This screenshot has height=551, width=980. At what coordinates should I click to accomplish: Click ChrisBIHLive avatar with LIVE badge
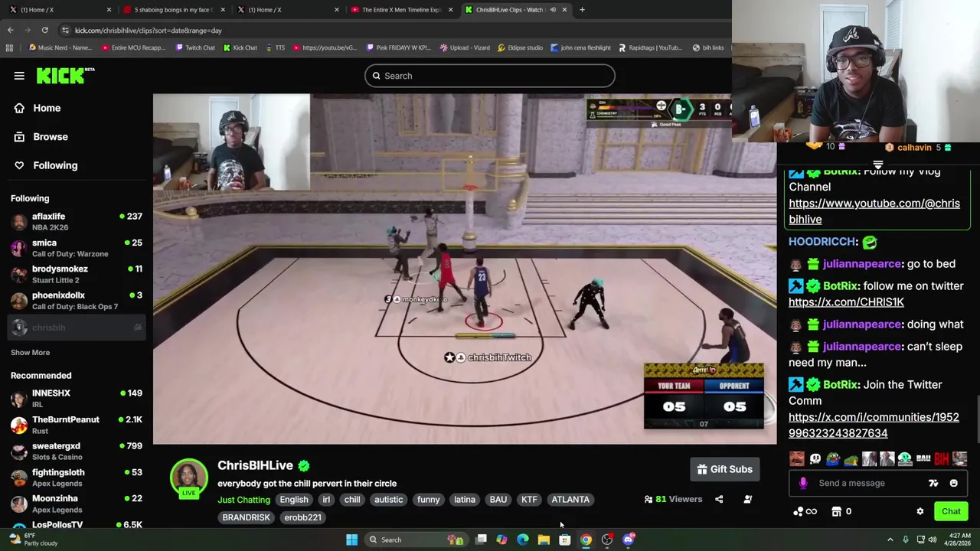tap(188, 478)
